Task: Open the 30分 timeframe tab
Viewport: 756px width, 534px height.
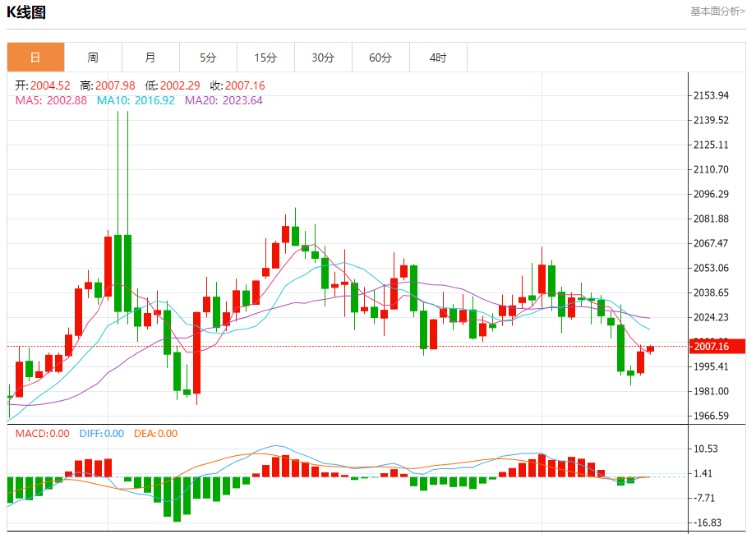Action: (x=323, y=58)
